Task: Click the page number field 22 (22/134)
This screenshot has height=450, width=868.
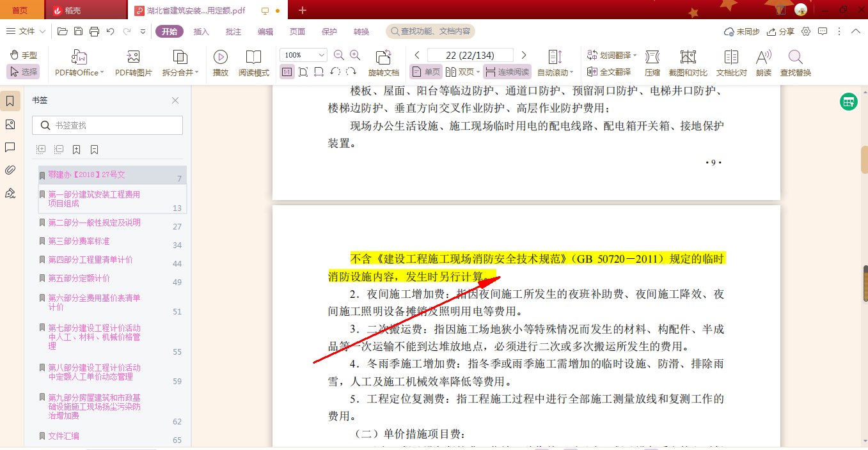Action: click(470, 55)
